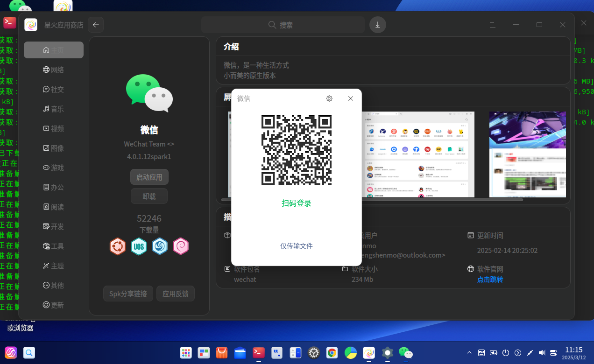Open the blue file manager in the taskbar
Viewport: 594px width, 364px height.
coord(240,353)
